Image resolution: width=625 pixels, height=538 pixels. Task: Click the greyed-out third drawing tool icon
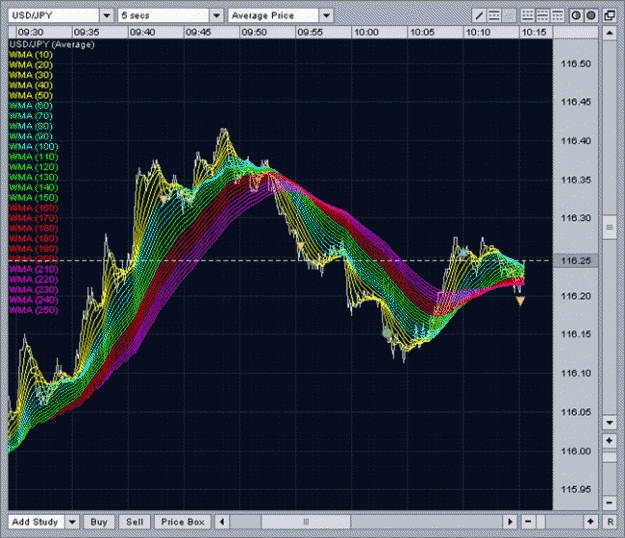[509, 16]
